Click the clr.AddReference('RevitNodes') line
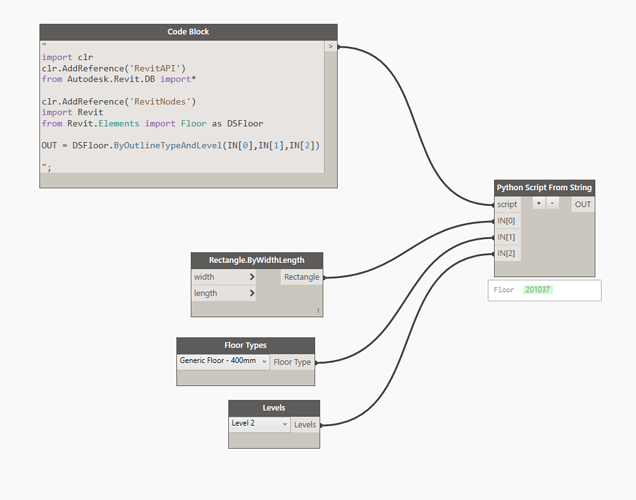This screenshot has height=500, width=636. pos(118,101)
